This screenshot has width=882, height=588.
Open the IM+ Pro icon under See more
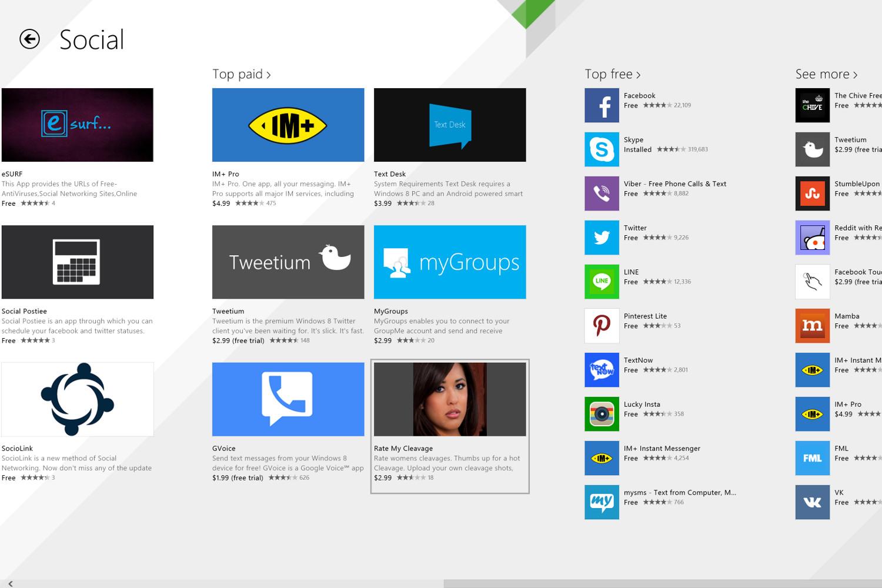tap(813, 414)
